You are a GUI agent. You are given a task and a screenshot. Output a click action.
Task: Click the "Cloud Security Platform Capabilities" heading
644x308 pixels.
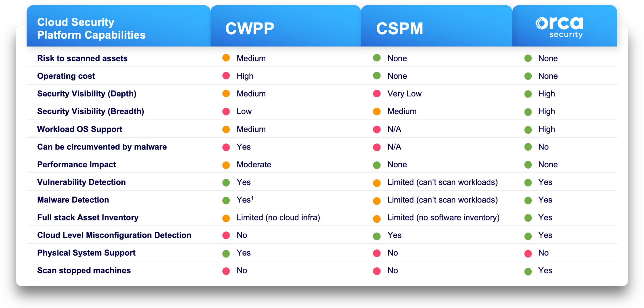[91, 29]
